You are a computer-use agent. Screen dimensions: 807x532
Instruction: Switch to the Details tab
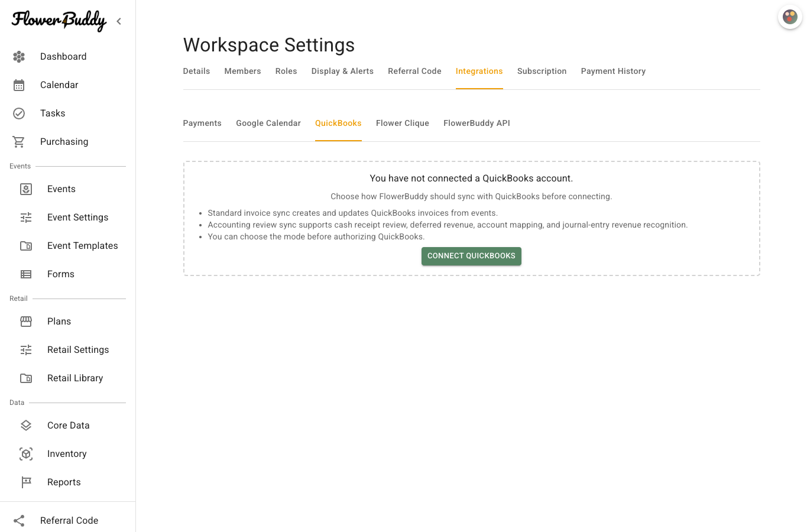[x=196, y=71]
